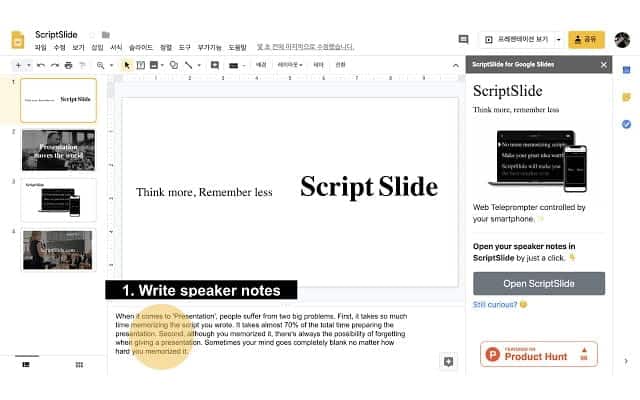Open the 레이아웃 layout dropdown
640x400 pixels.
[290, 65]
